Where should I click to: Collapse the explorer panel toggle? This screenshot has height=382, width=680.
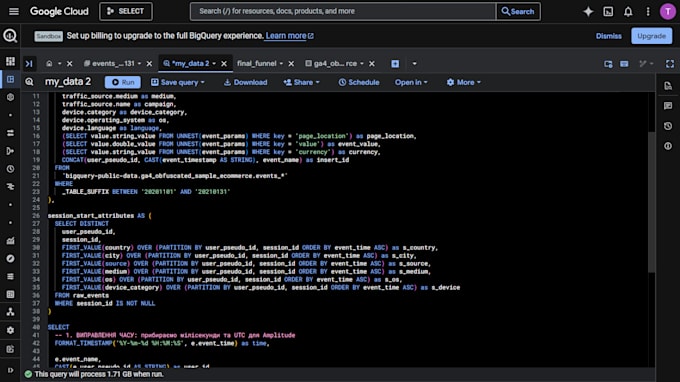[x=29, y=64]
